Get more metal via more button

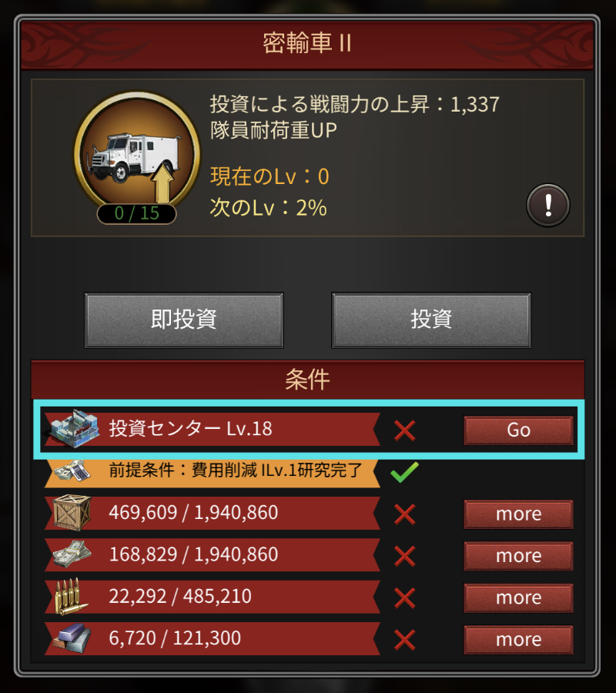(518, 640)
